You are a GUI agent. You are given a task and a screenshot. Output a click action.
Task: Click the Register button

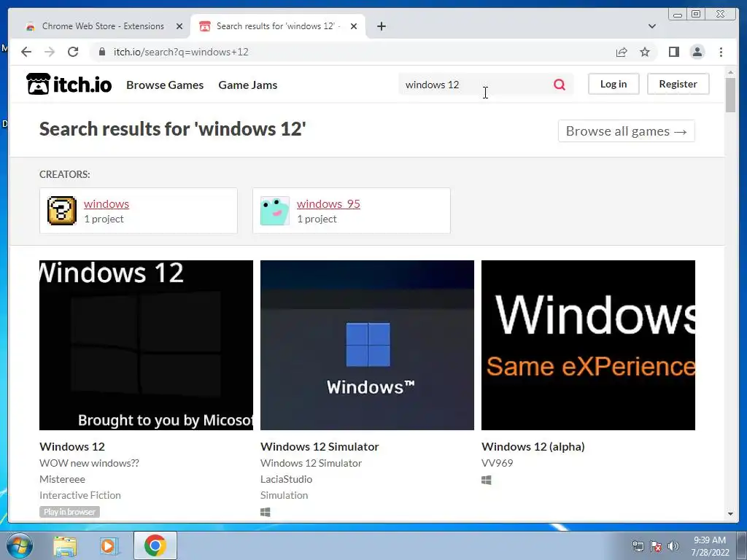tap(678, 84)
